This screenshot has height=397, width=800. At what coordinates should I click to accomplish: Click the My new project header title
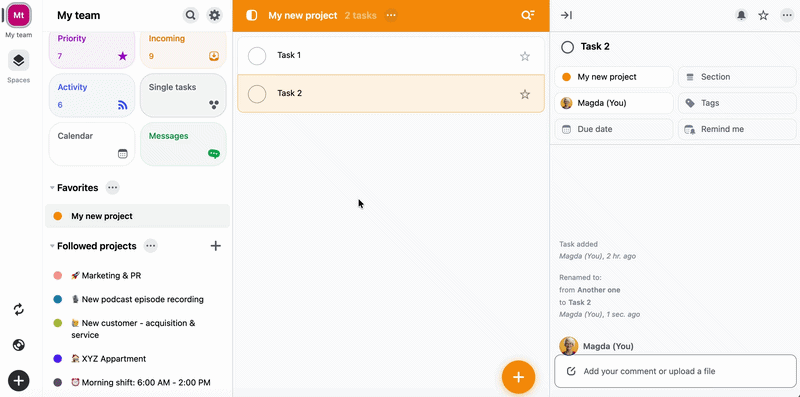click(x=303, y=15)
